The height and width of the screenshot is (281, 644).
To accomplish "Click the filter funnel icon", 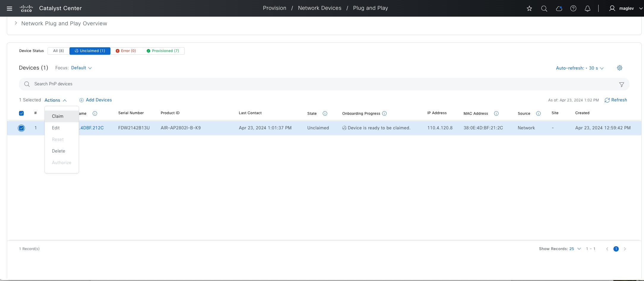I will point(621,84).
